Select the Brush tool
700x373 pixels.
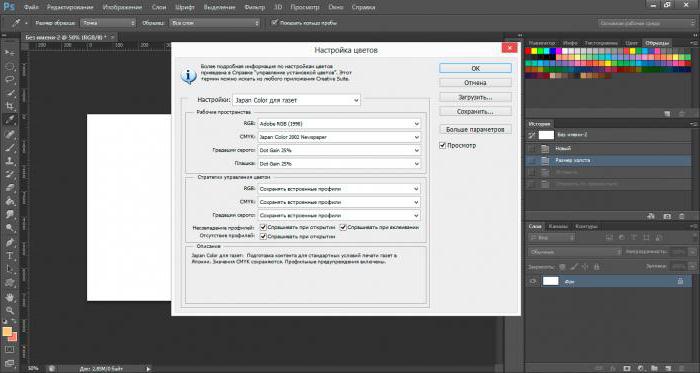coord(10,147)
